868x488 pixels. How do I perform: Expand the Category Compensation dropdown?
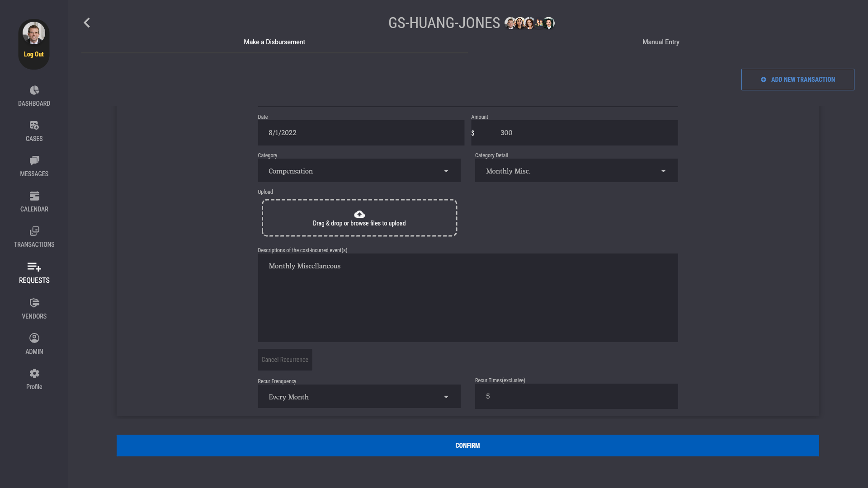359,171
